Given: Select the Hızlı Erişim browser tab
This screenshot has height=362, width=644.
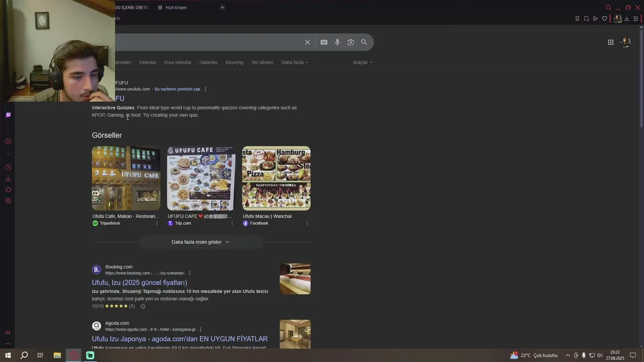Looking at the screenshot, I should [172, 8].
